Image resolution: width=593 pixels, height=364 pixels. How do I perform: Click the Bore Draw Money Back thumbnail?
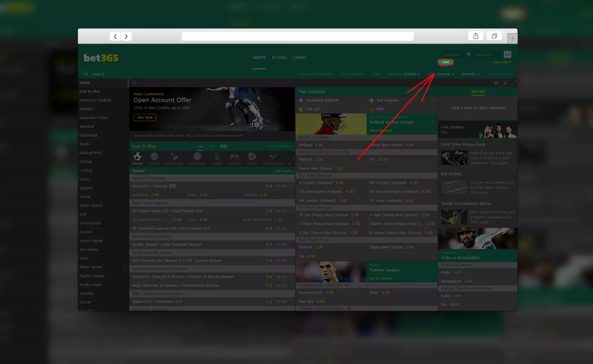pyautogui.click(x=454, y=158)
